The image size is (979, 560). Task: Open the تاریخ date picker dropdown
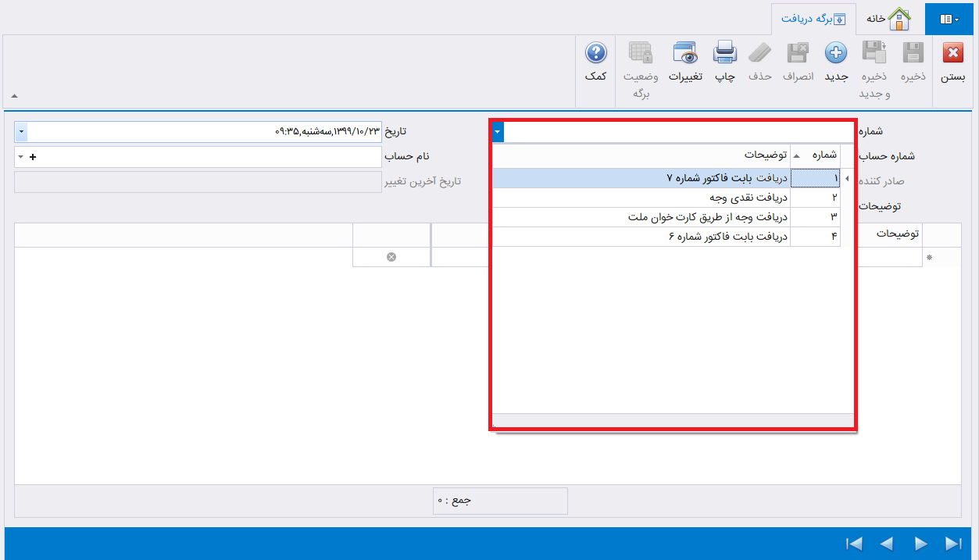tap(21, 131)
